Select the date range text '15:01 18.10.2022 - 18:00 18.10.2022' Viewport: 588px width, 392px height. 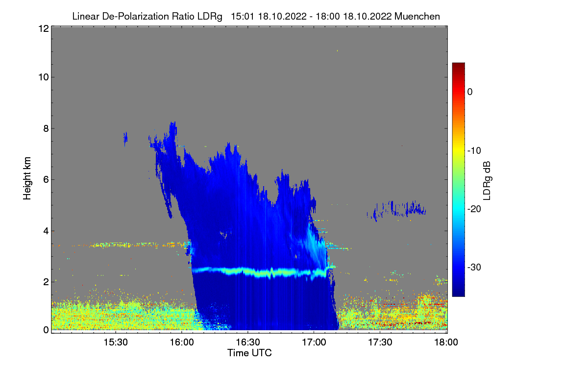click(310, 17)
